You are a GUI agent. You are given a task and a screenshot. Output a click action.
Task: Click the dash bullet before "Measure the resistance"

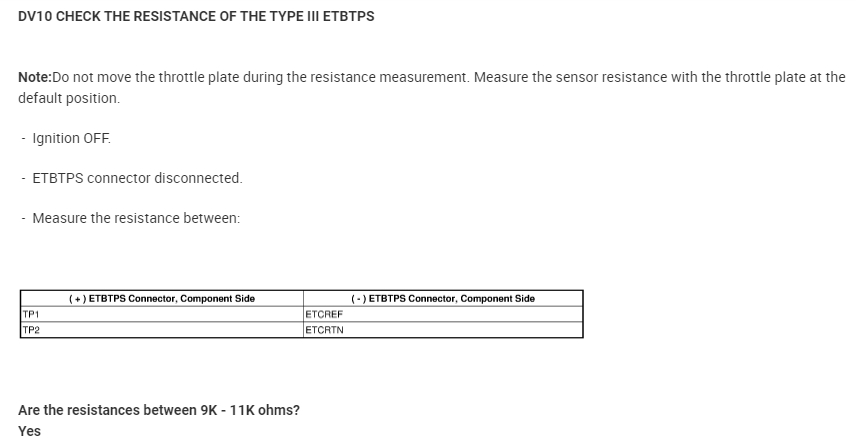(x=24, y=218)
